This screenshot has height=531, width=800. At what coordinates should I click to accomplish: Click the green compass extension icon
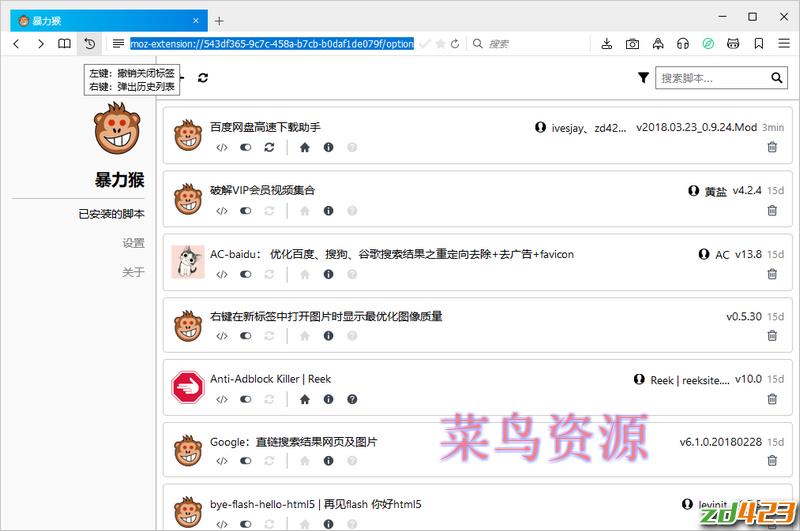pos(708,44)
